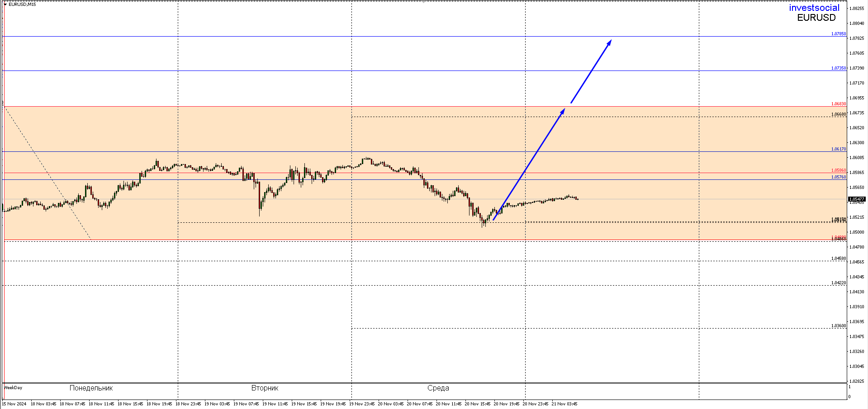Click the 1.05760 level label
This screenshot has height=409, width=868.
point(839,177)
